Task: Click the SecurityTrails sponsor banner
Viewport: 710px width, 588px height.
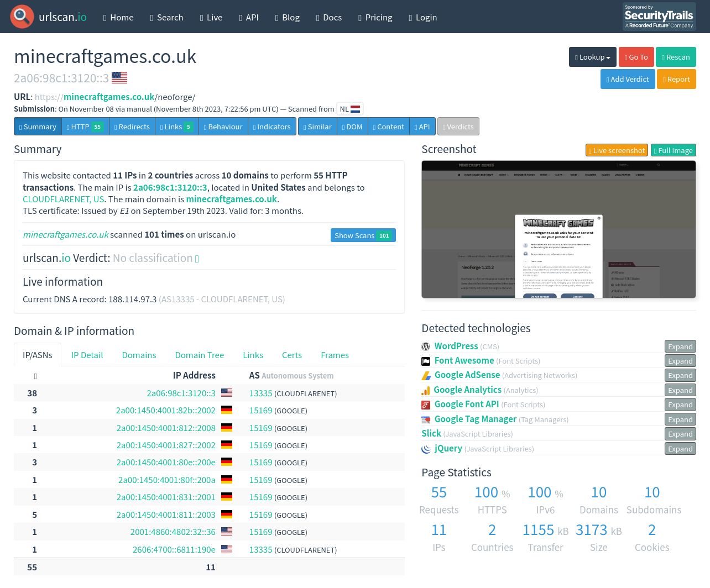Action: 659,17
